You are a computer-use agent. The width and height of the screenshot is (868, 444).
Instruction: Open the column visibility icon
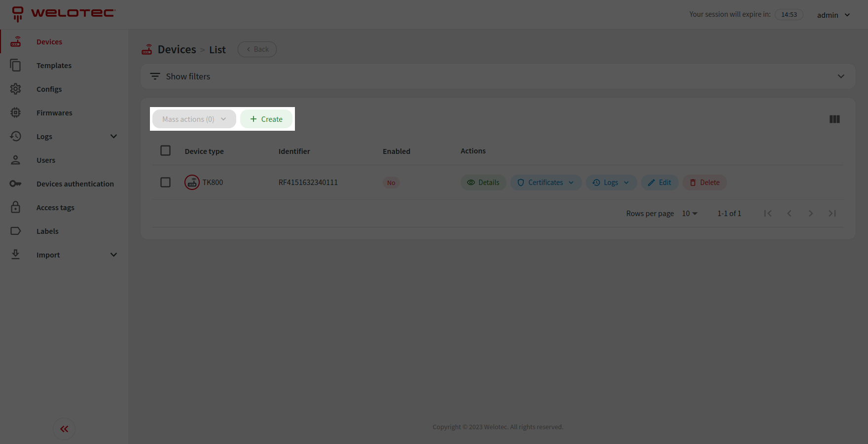pos(834,119)
